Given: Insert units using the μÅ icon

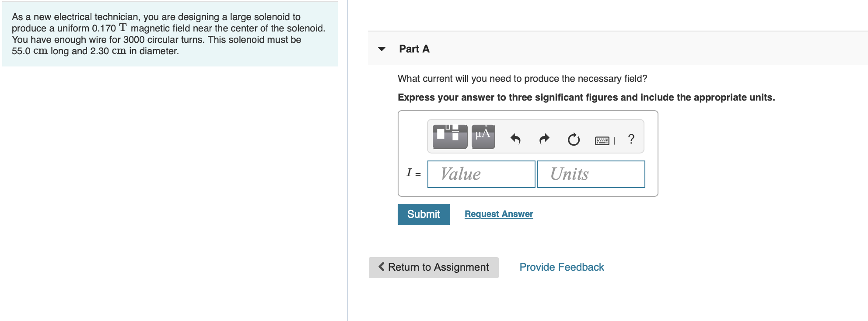Looking at the screenshot, I should click(483, 136).
